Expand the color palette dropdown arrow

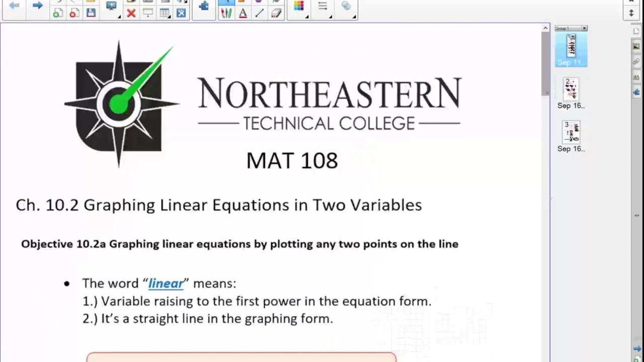tap(307, 17)
